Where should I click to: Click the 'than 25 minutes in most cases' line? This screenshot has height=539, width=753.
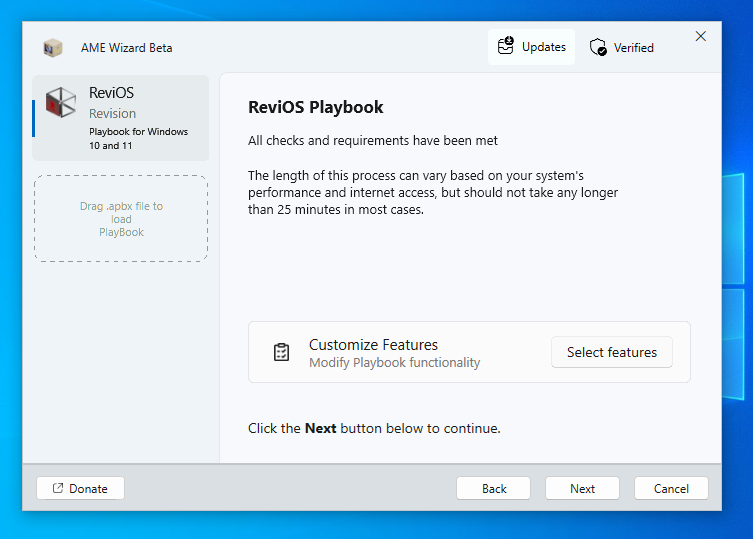click(x=336, y=209)
